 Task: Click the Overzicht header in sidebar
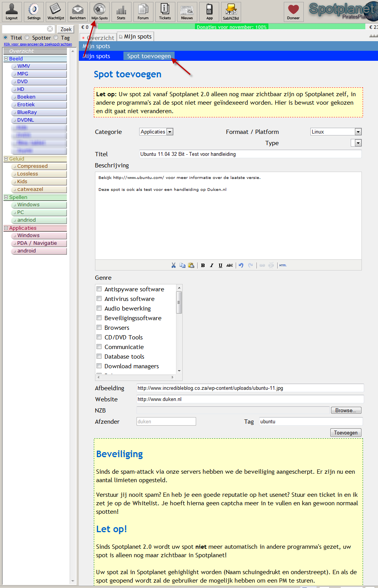35,51
